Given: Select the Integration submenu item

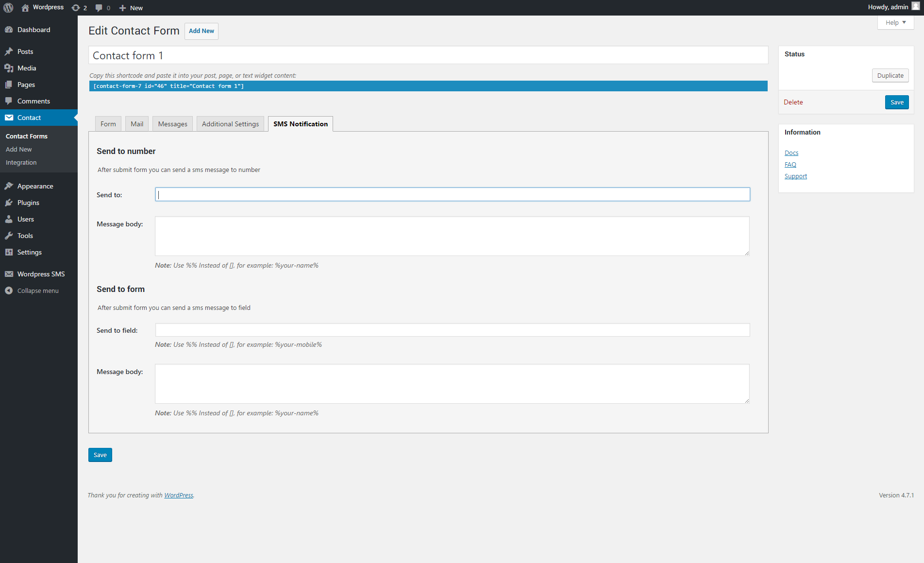Looking at the screenshot, I should coord(21,162).
